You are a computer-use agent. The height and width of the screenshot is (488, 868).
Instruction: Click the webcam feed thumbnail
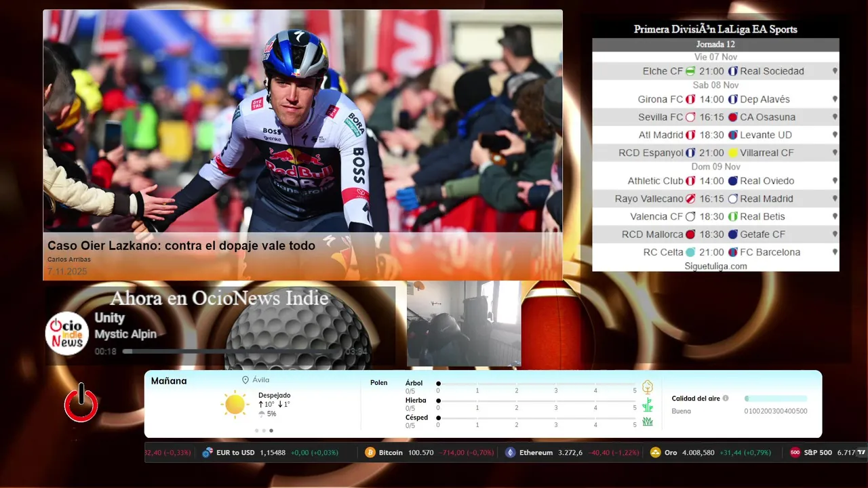click(x=464, y=323)
